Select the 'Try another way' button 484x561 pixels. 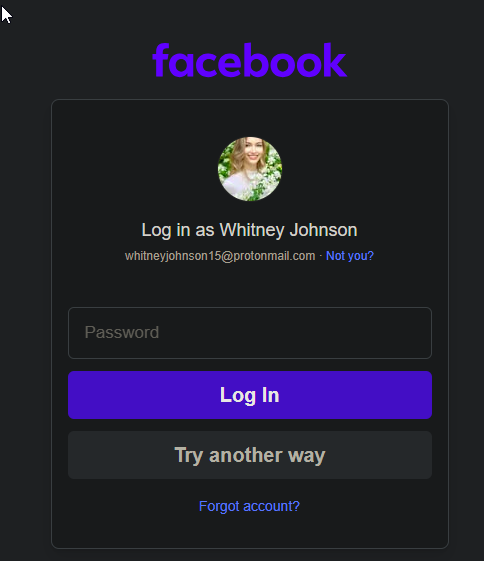[x=250, y=455]
